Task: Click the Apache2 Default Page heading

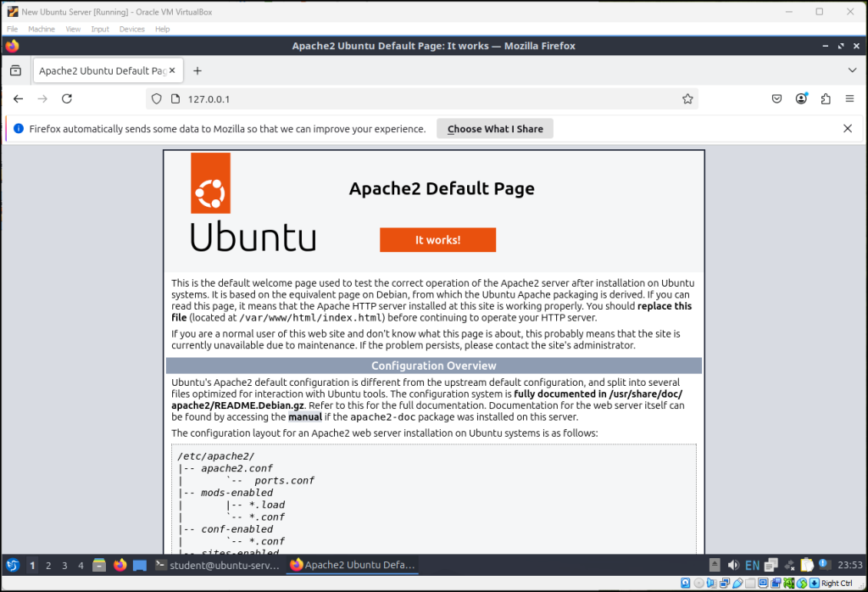Action: coord(442,188)
